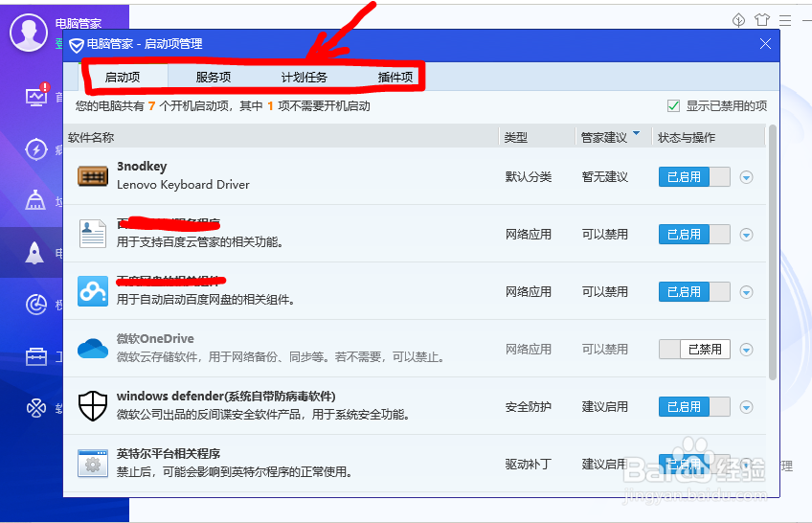This screenshot has width=812, height=523.
Task: Select the rocket acceleration sidebar icon
Action: tap(34, 253)
